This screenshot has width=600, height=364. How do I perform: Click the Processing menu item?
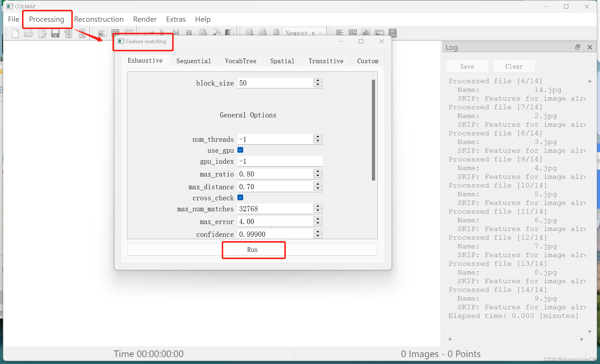point(46,19)
